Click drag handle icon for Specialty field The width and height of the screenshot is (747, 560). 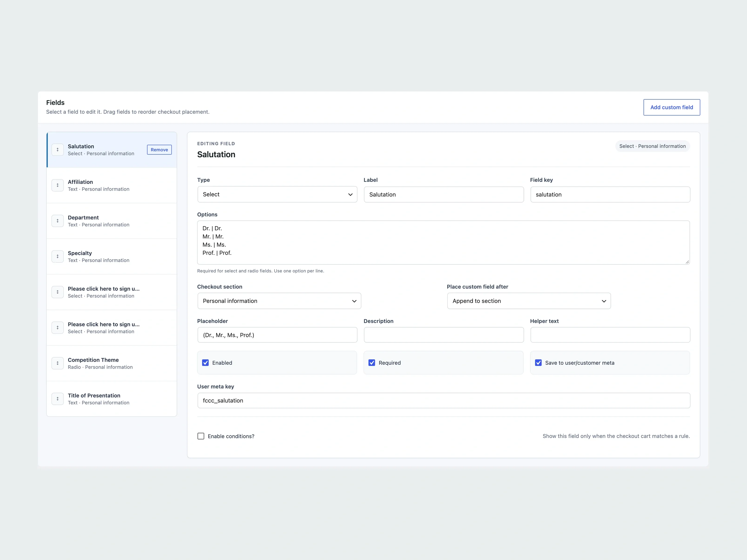(x=57, y=256)
